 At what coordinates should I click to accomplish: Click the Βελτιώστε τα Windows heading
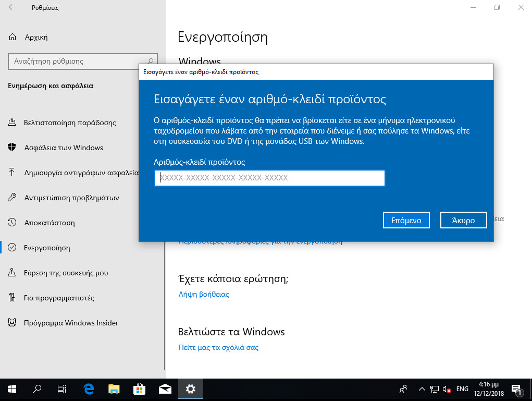pos(231,332)
